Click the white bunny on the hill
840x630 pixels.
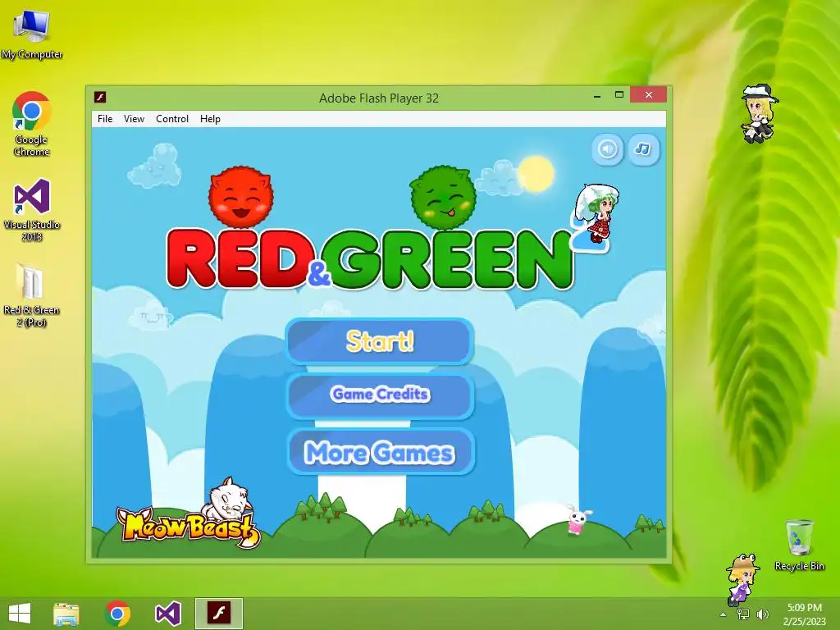coord(578,518)
